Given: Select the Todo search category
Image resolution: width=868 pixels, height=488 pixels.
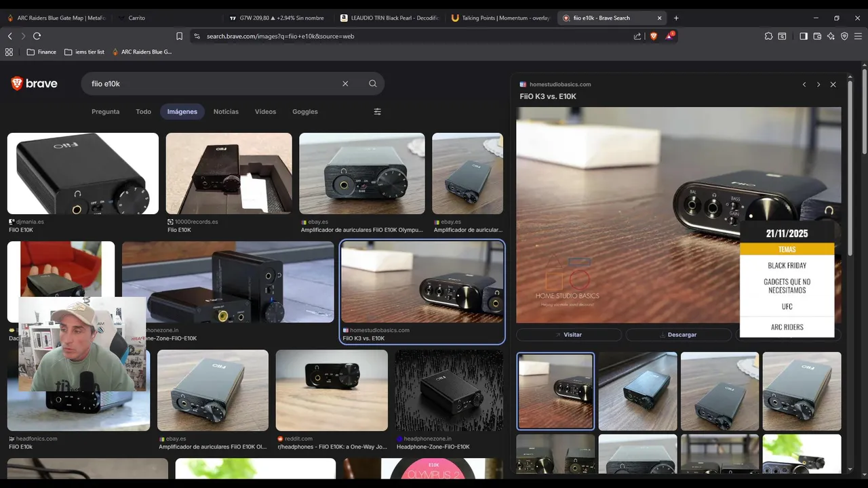Looking at the screenshot, I should point(144,112).
